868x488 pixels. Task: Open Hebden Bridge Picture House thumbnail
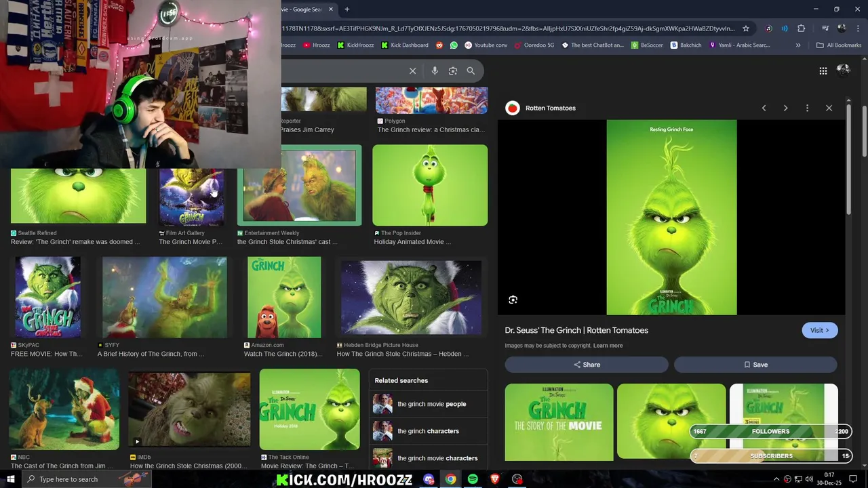click(411, 297)
